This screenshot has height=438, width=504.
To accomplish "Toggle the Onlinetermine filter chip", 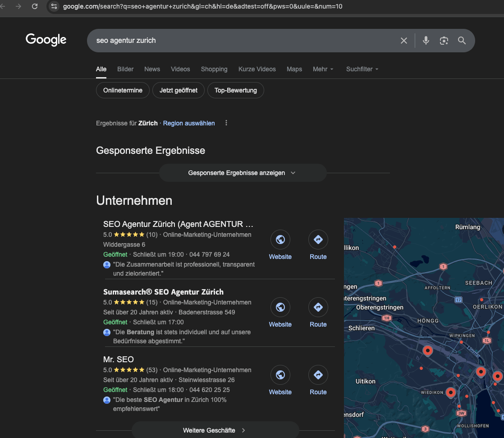I will tap(123, 90).
